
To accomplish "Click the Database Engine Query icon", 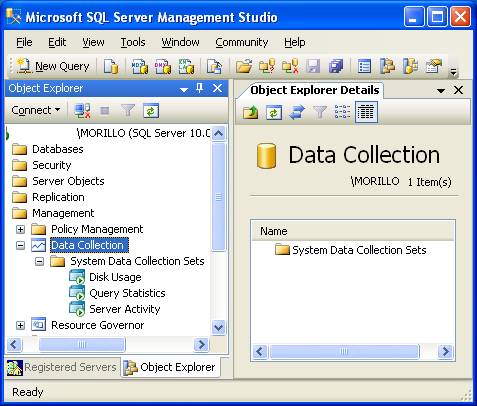I will [111, 66].
